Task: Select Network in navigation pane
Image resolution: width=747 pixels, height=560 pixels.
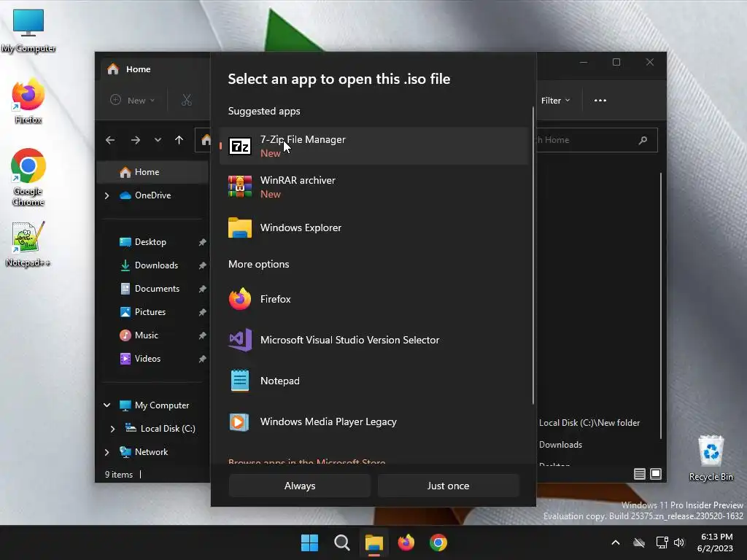Action: (x=150, y=452)
